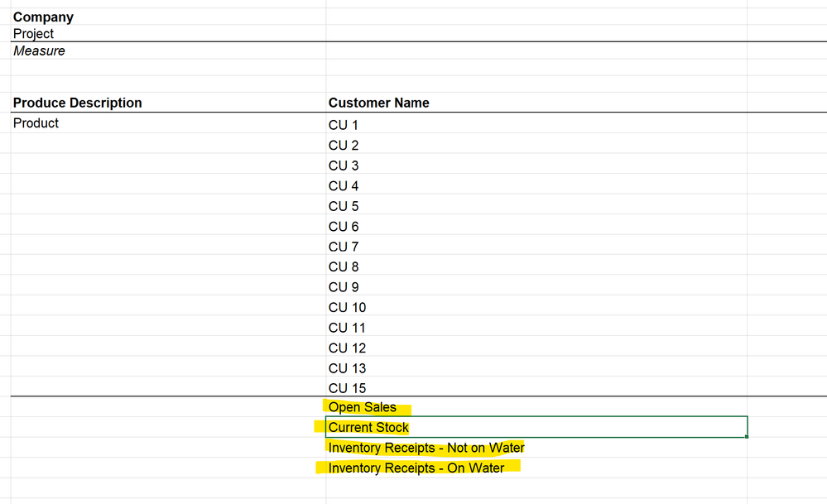Select the italic Measure cell
827x504 pixels.
[168, 50]
